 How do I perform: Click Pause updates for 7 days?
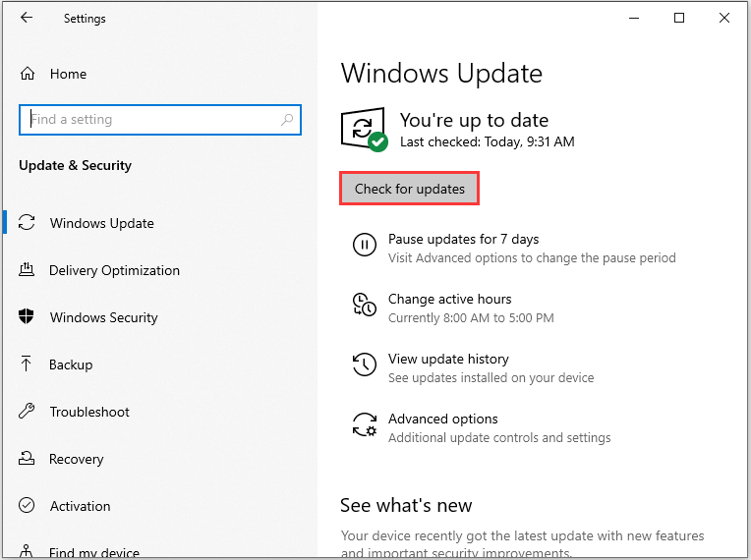pos(463,239)
